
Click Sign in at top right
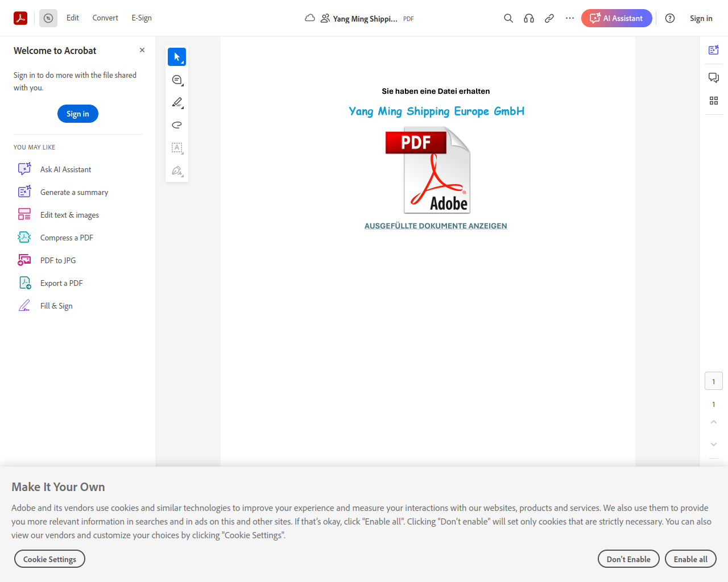click(x=701, y=18)
